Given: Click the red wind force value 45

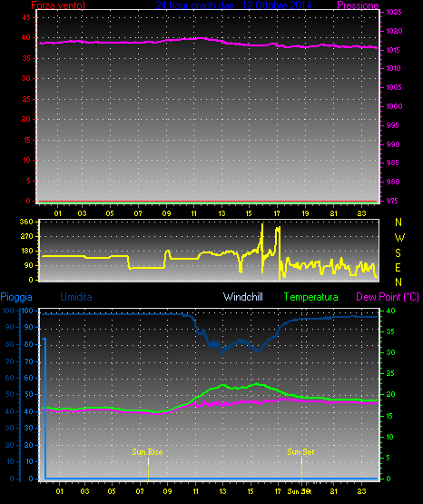Looking at the screenshot, I should tap(26, 17).
